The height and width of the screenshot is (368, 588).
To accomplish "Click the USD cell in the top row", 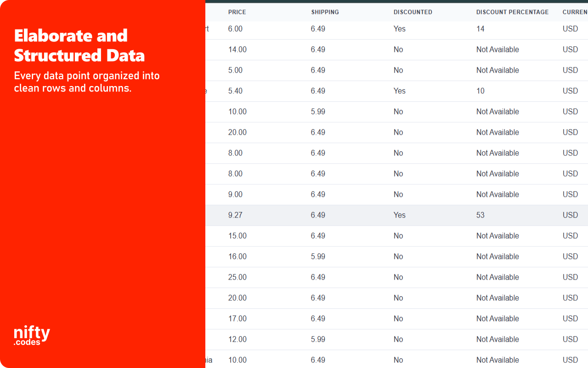I will point(570,29).
